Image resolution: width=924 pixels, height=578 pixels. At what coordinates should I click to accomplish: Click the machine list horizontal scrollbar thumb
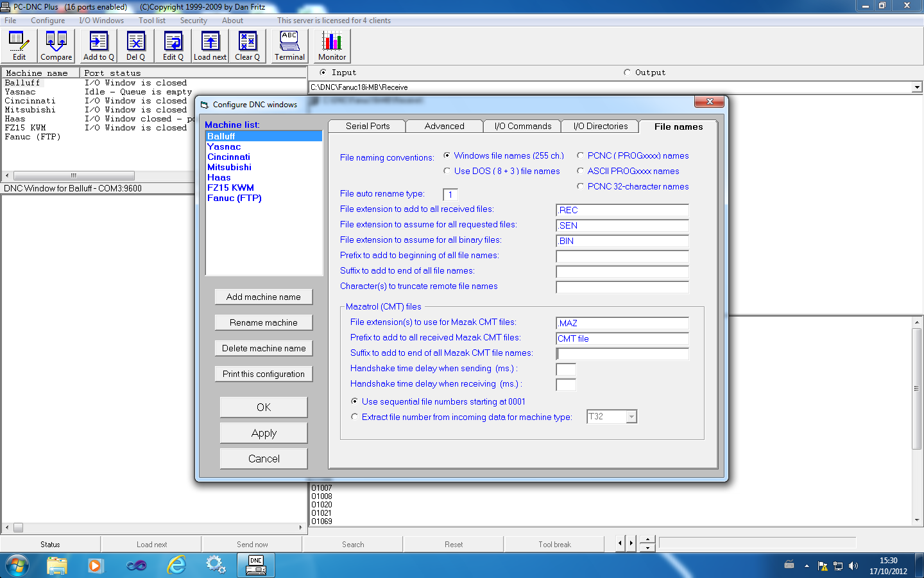coord(74,175)
